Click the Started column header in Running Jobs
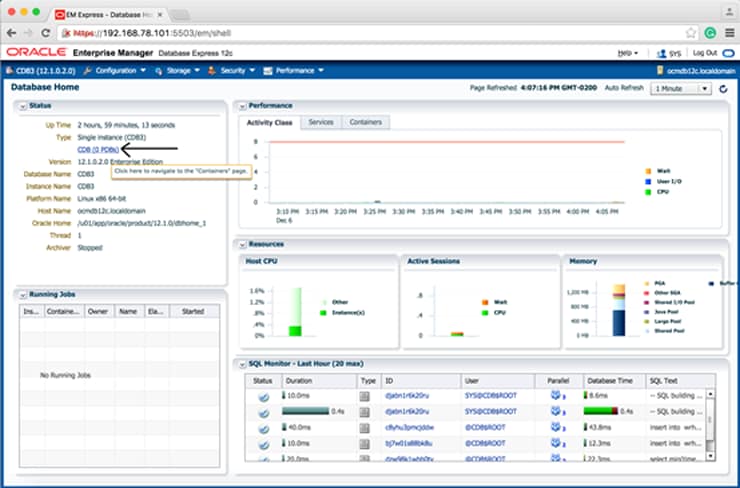Image resolution: width=740 pixels, height=488 pixels. pyautogui.click(x=193, y=311)
